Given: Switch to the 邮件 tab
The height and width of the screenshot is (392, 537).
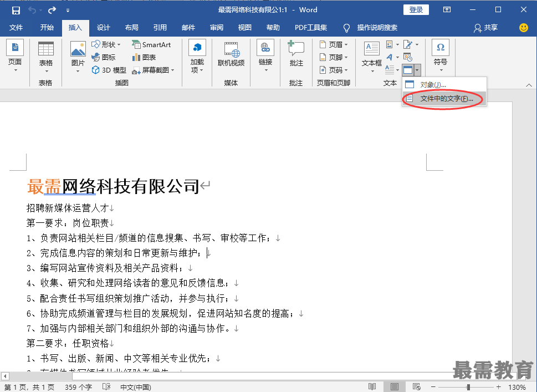Looking at the screenshot, I should tap(188, 28).
